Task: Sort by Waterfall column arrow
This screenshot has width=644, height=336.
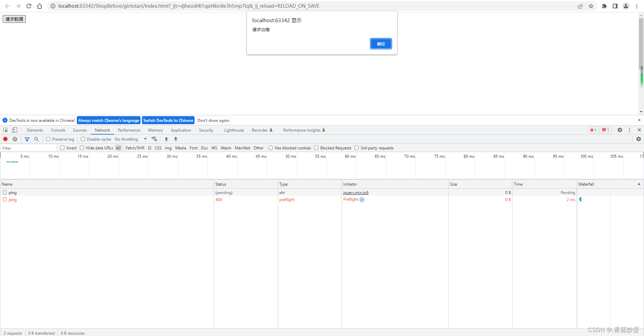Action: [639, 184]
